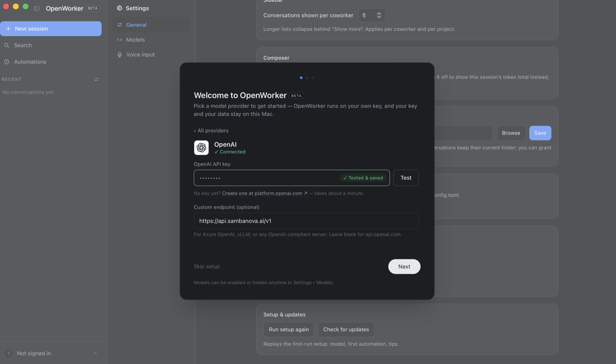Click the Models code brackets icon

click(119, 40)
